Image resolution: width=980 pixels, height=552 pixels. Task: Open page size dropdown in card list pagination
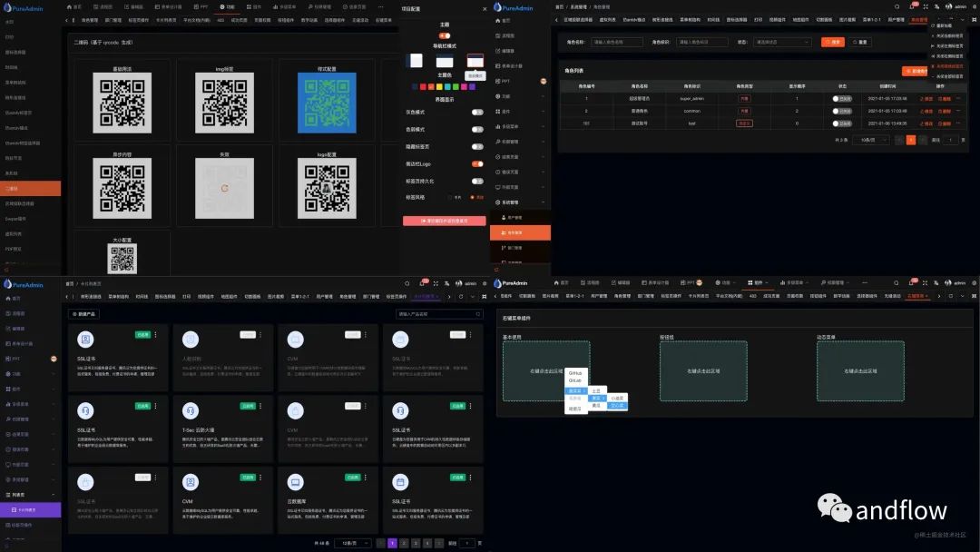click(x=353, y=543)
